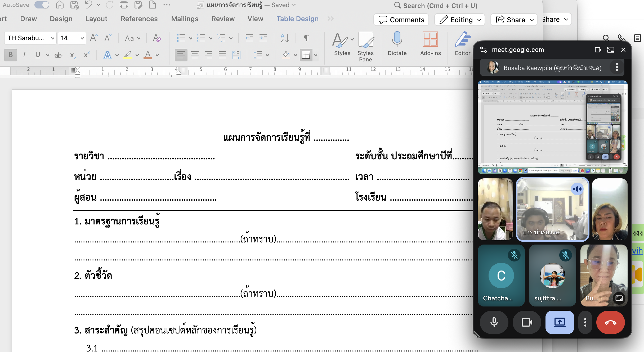Open the font size dropdown
This screenshot has height=352, width=644.
(82, 38)
